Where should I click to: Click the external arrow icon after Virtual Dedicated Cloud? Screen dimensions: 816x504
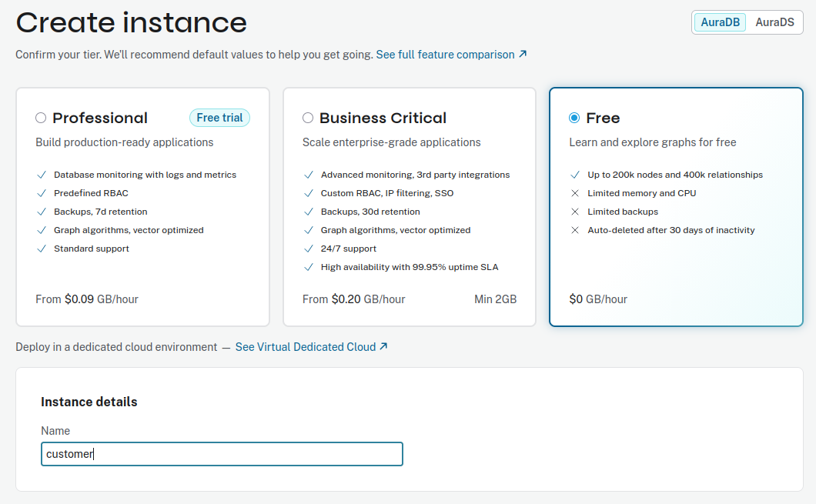[383, 347]
